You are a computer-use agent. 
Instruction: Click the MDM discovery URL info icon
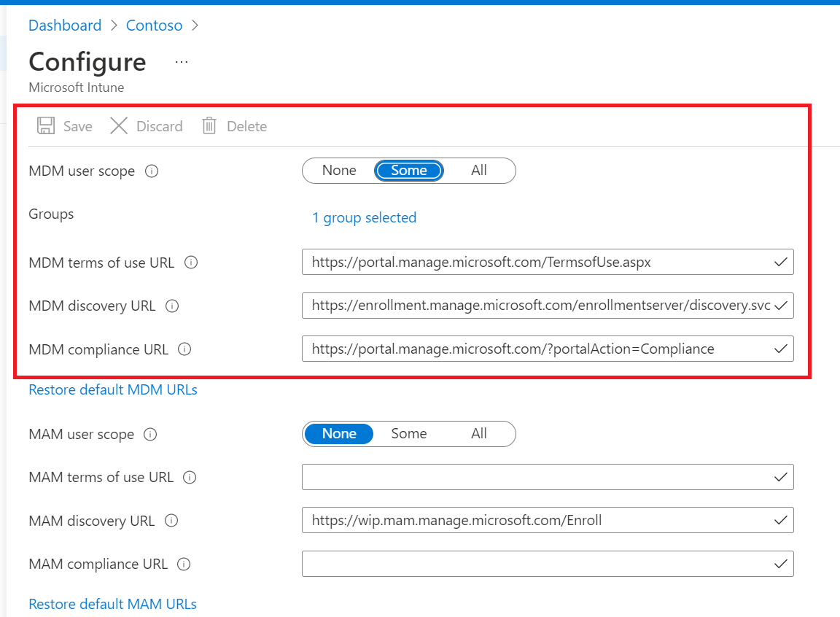[x=171, y=306]
